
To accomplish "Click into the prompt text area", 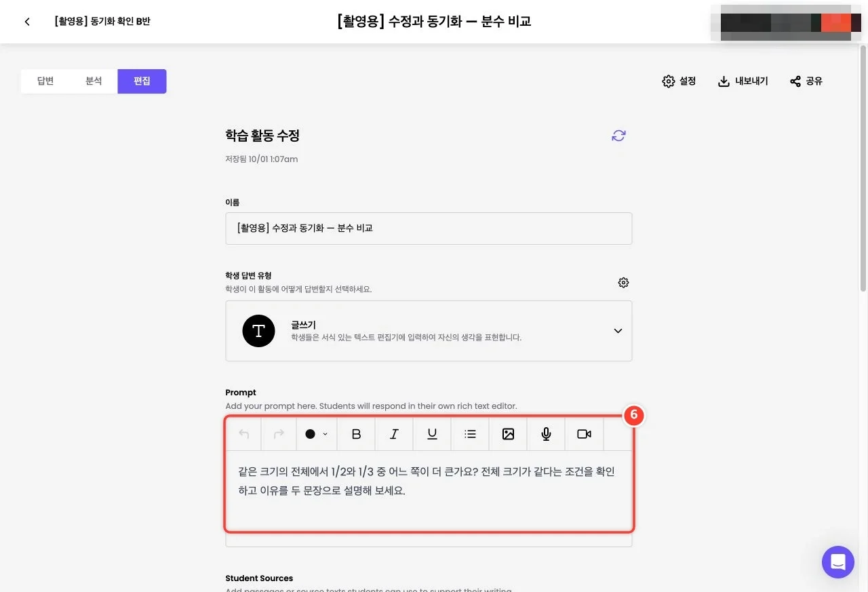I will pos(429,490).
